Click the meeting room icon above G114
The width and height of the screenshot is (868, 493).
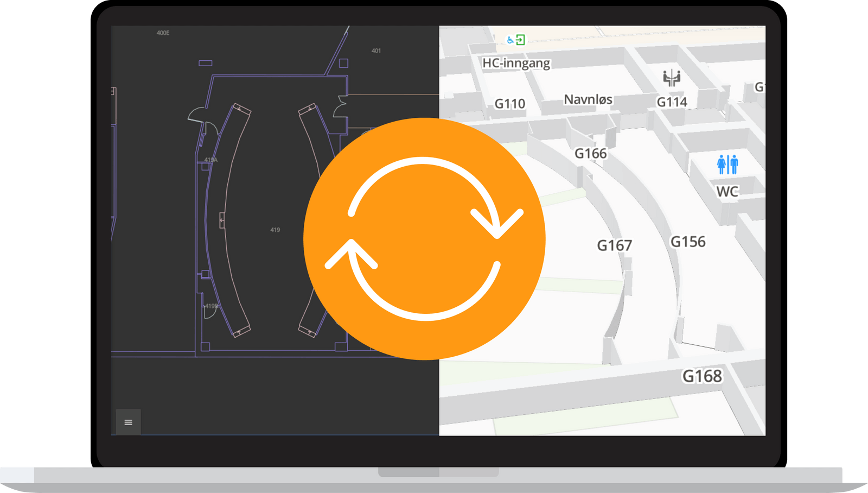[x=672, y=78]
